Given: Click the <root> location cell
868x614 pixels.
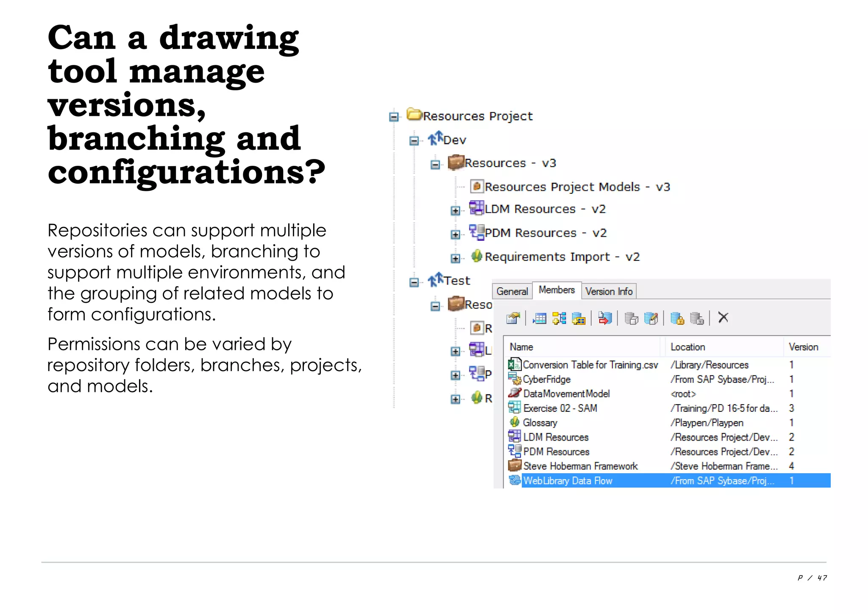Looking at the screenshot, I should tap(683, 394).
